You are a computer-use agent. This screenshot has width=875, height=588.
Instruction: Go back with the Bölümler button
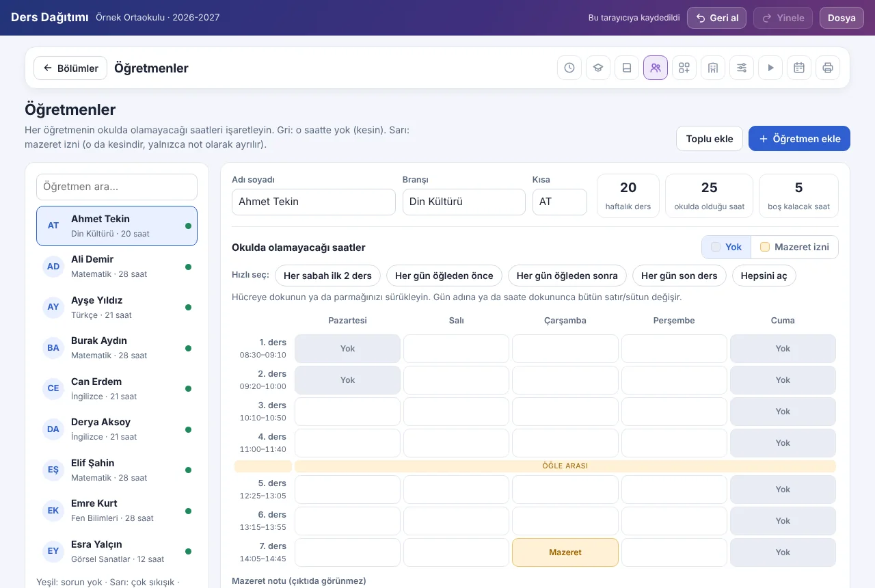70,68
